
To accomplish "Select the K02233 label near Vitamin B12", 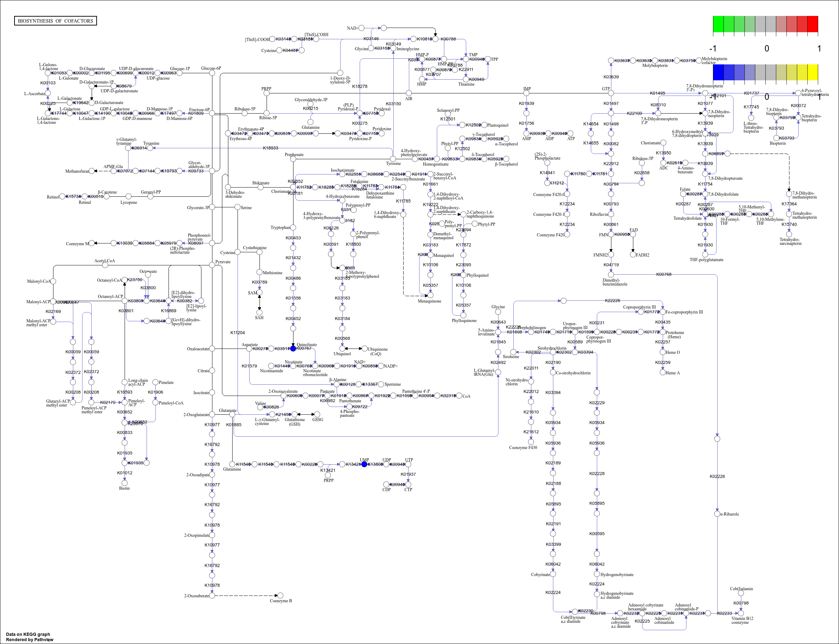I will coord(724,613).
